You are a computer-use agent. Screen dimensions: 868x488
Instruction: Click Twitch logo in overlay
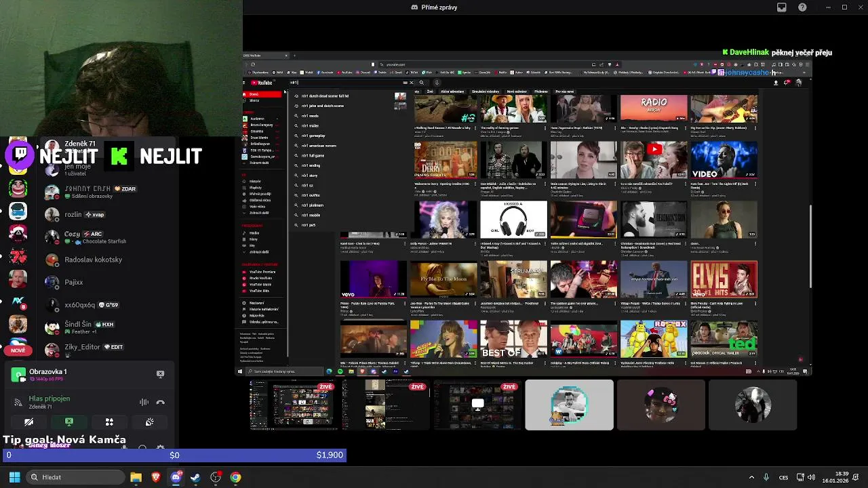click(x=21, y=155)
